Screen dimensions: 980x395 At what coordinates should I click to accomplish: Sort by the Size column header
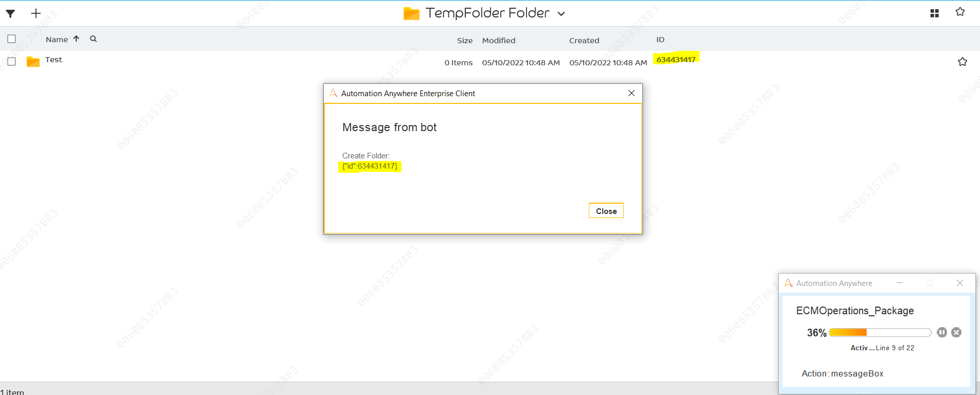[465, 41]
